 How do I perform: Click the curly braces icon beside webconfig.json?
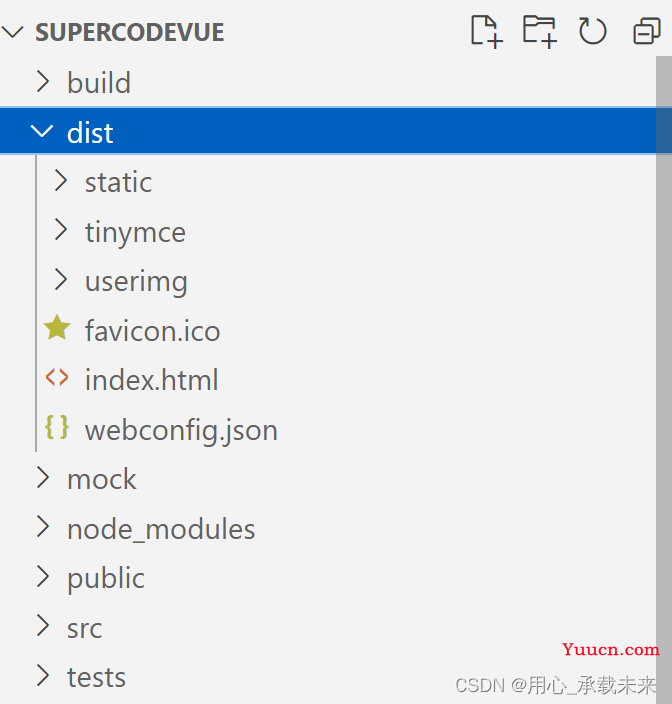(57, 427)
